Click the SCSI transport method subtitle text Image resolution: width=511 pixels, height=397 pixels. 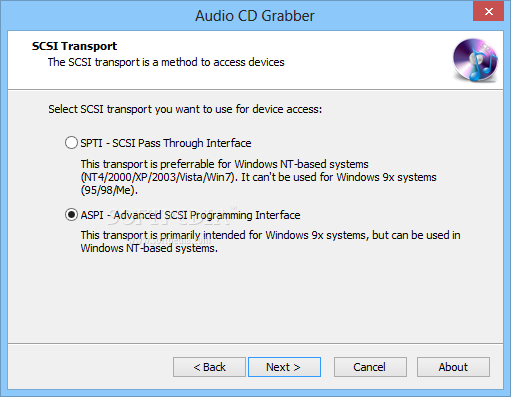(x=166, y=62)
